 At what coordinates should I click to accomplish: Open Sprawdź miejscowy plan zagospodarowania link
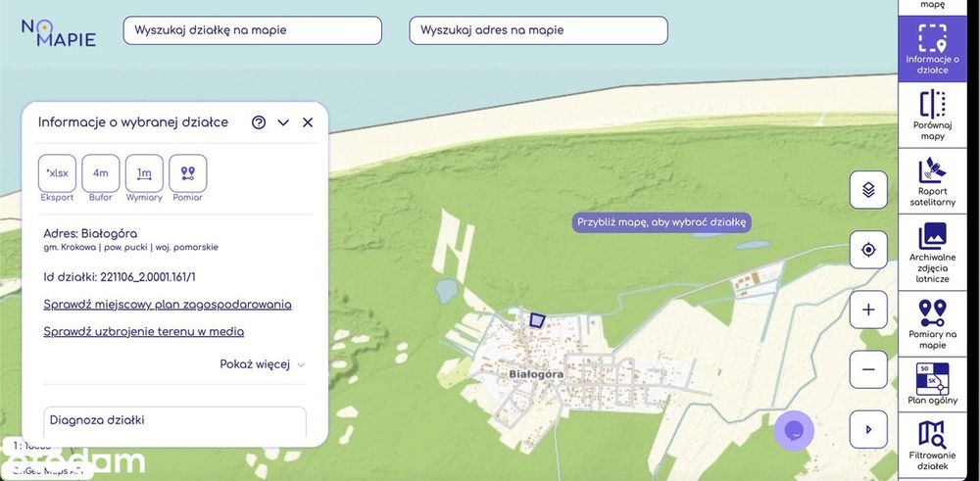[x=168, y=305]
